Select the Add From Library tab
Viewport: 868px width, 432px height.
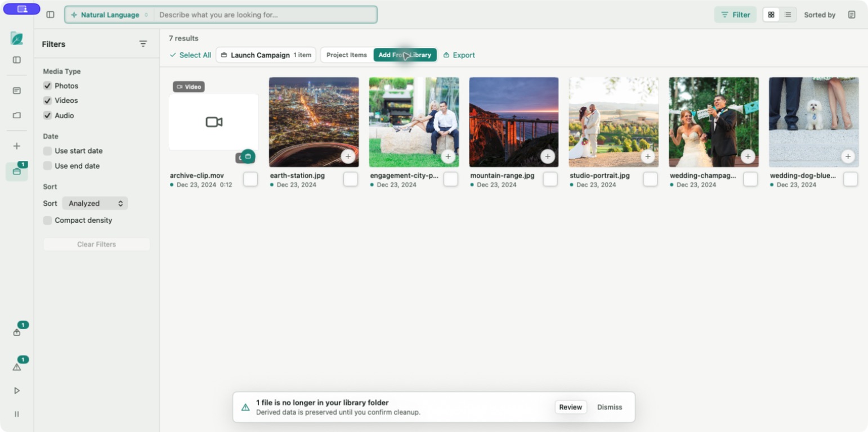(405, 55)
